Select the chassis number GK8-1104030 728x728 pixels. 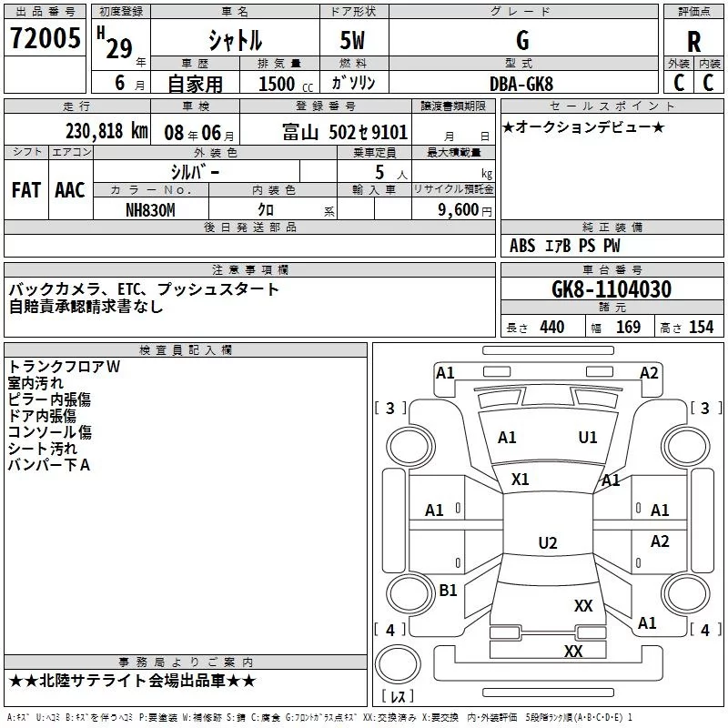[612, 289]
